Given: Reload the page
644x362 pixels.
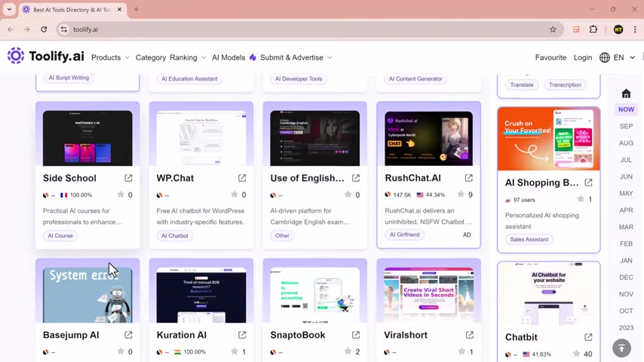Looking at the screenshot, I should click(44, 29).
